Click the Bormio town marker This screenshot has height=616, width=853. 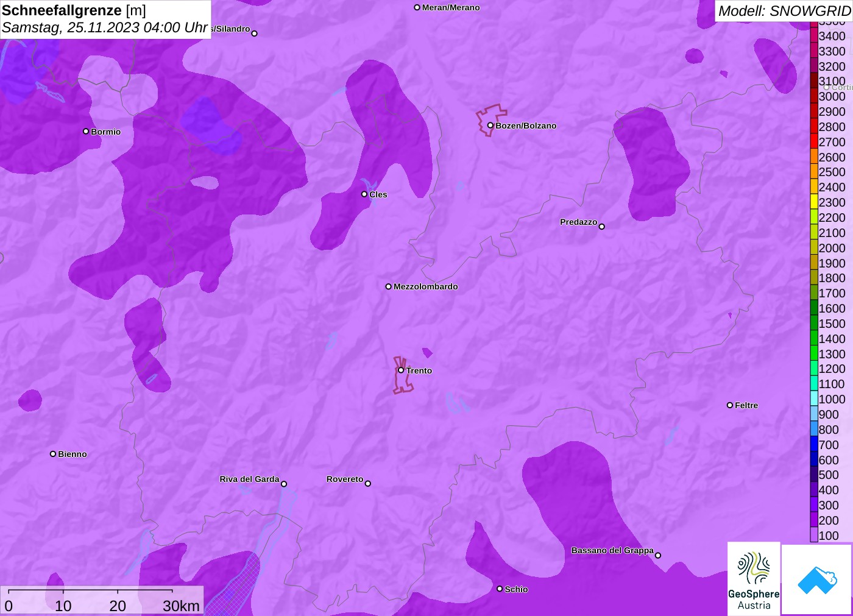[x=86, y=131]
